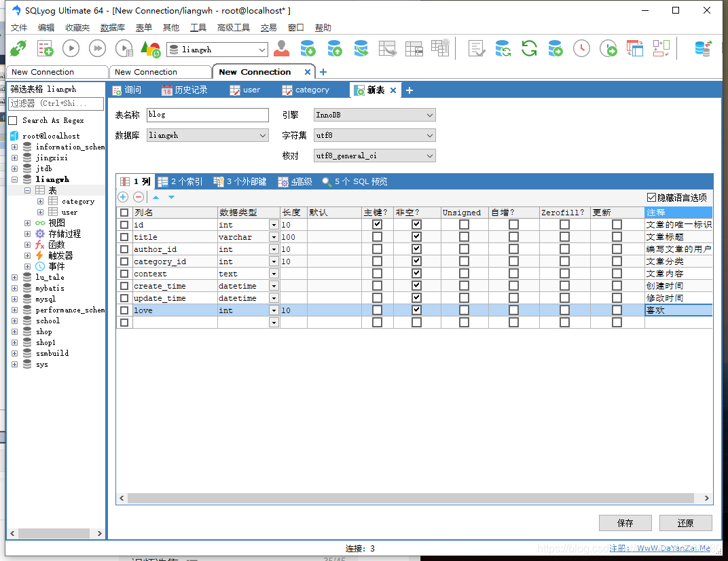Open the 引擎 InnoDB dropdown

click(375, 115)
